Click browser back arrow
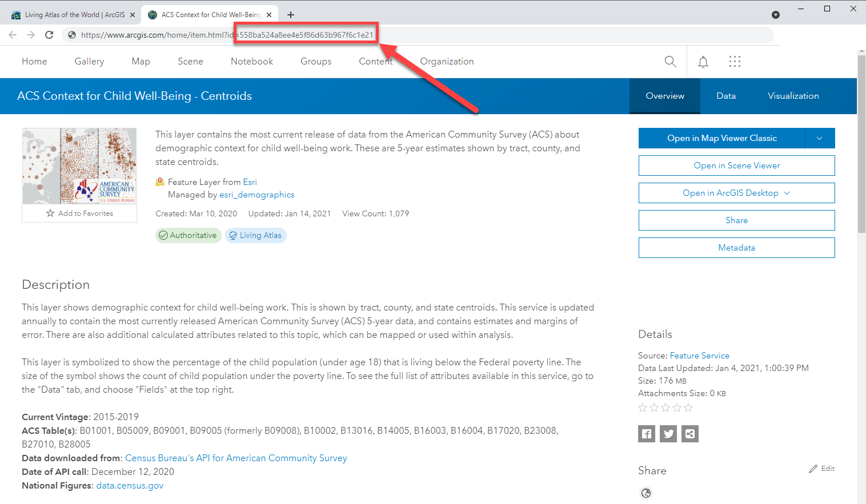 pyautogui.click(x=13, y=35)
